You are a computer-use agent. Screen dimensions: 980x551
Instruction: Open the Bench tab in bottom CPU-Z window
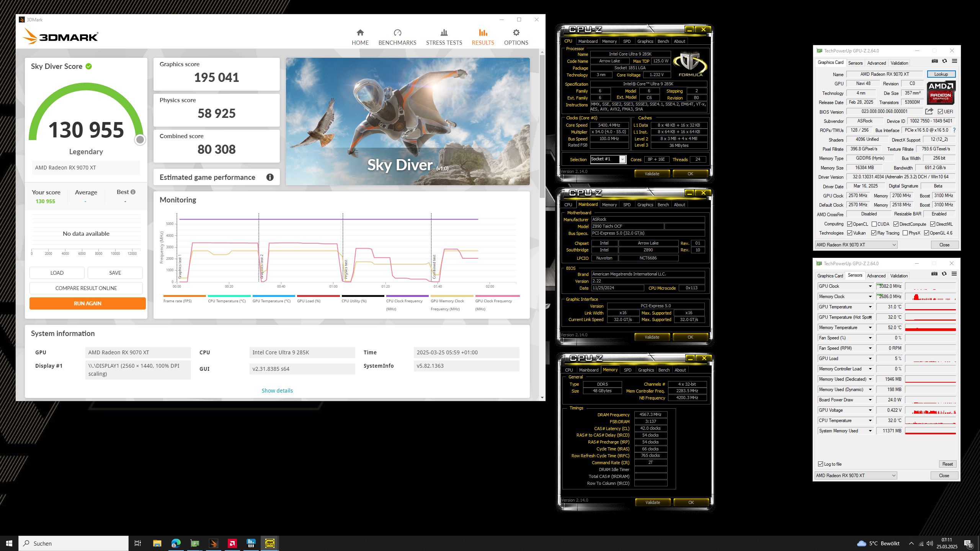(664, 370)
